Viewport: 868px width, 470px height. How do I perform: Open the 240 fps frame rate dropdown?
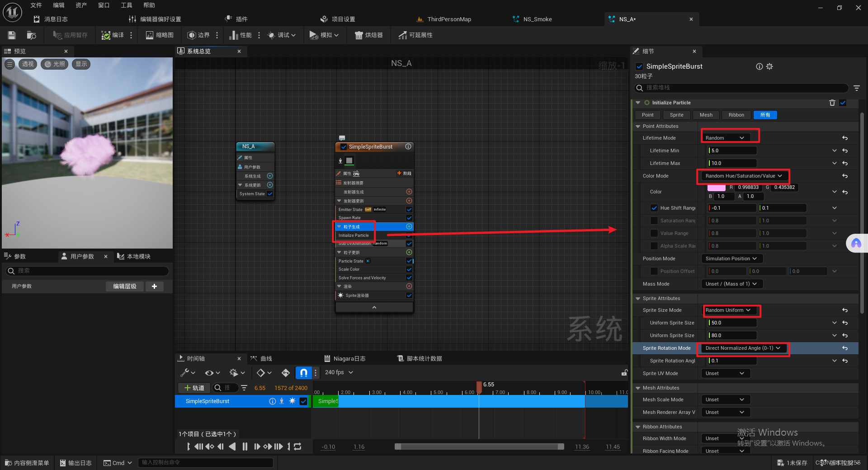click(x=339, y=372)
